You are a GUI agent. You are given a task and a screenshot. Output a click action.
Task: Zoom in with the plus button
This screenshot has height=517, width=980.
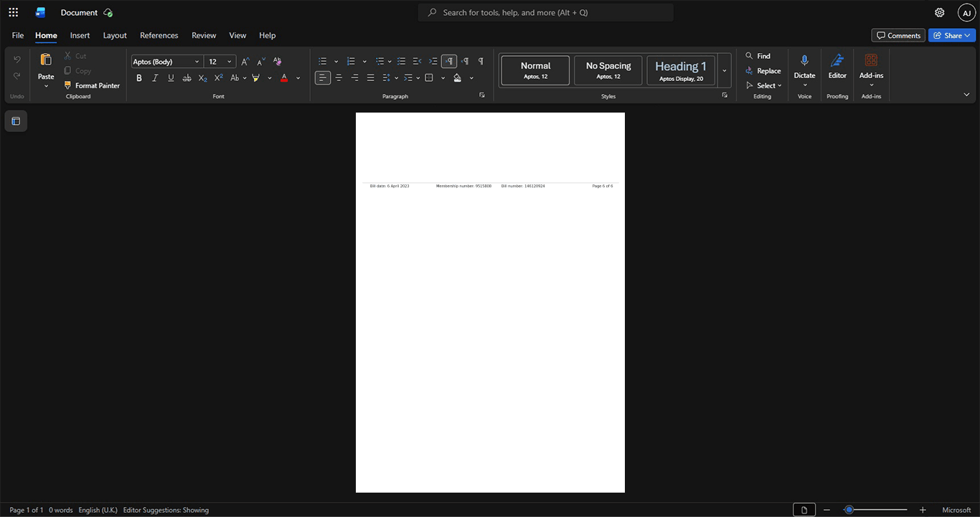[923, 510]
